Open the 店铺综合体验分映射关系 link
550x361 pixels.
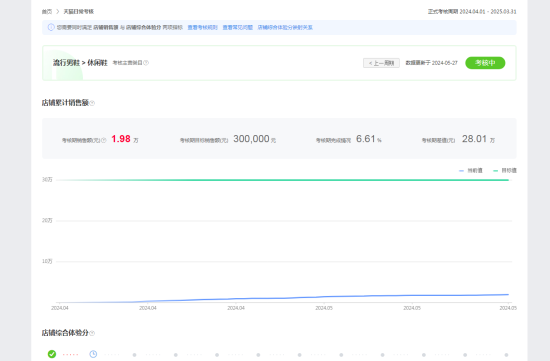tap(285, 27)
